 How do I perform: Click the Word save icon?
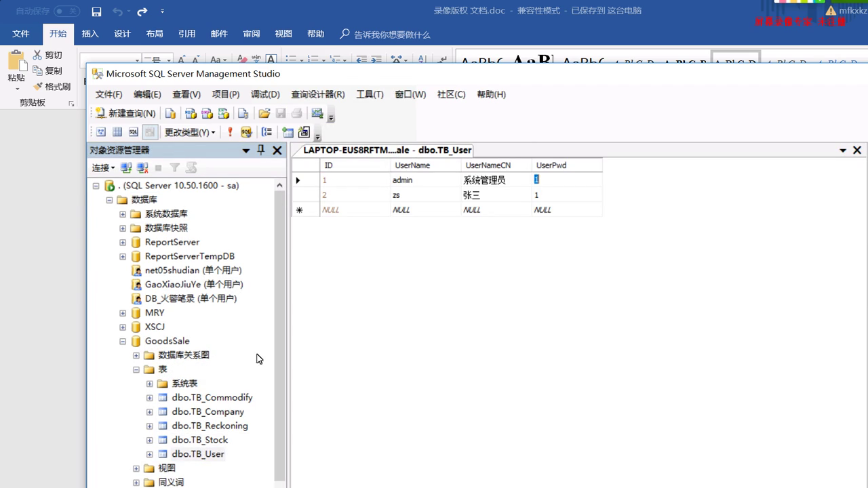tap(96, 12)
